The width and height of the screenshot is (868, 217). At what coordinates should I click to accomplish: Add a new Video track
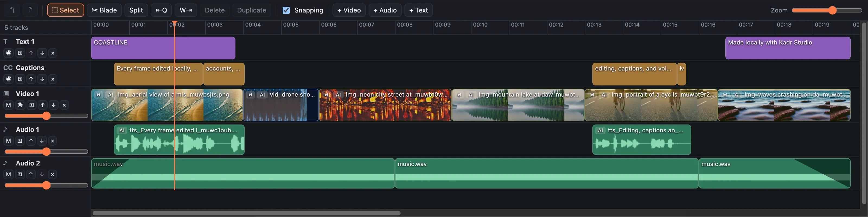coord(349,10)
